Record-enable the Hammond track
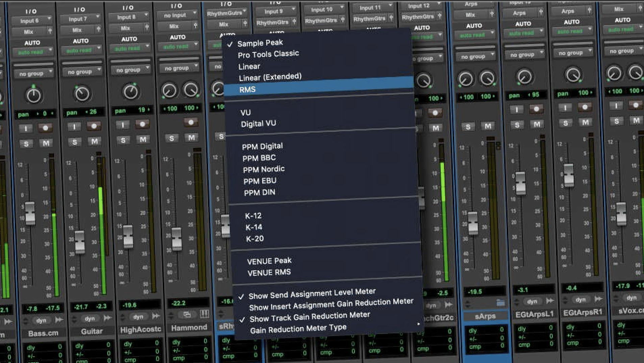Viewport: 644px width, 363px height. tap(191, 122)
